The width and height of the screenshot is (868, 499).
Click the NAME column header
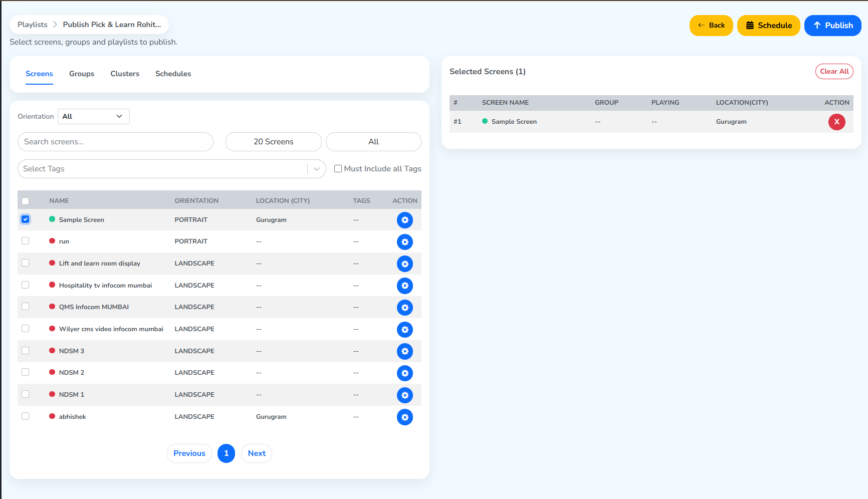coord(59,201)
